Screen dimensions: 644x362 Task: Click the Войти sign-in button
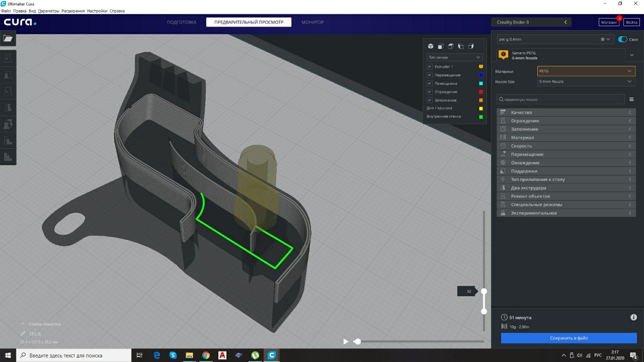pos(631,22)
